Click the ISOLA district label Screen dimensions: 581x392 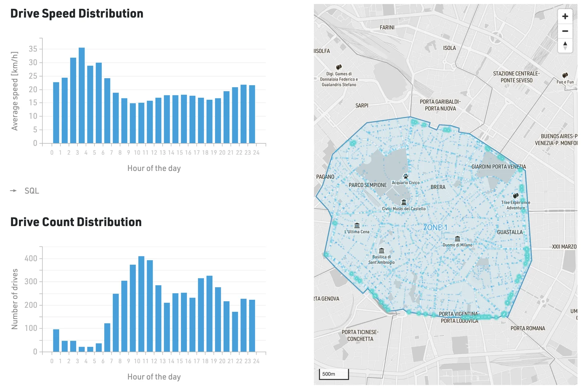click(450, 48)
